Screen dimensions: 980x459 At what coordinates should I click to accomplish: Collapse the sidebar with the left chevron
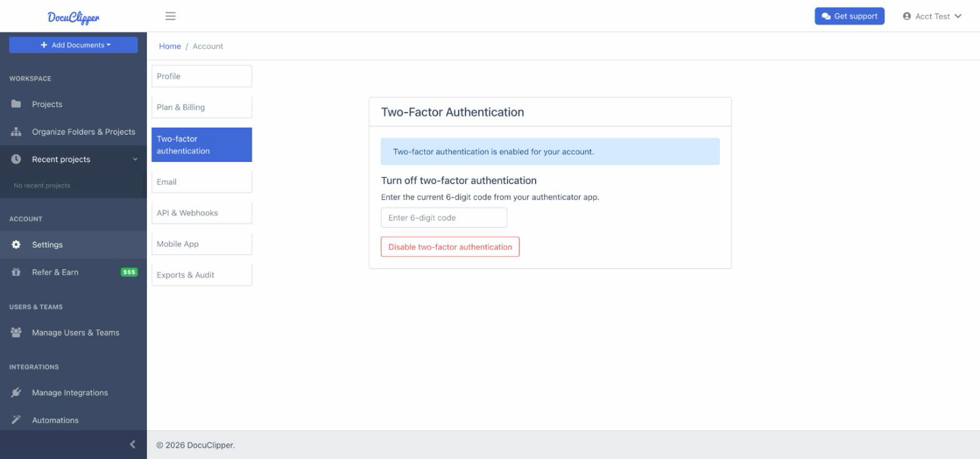[132, 445]
